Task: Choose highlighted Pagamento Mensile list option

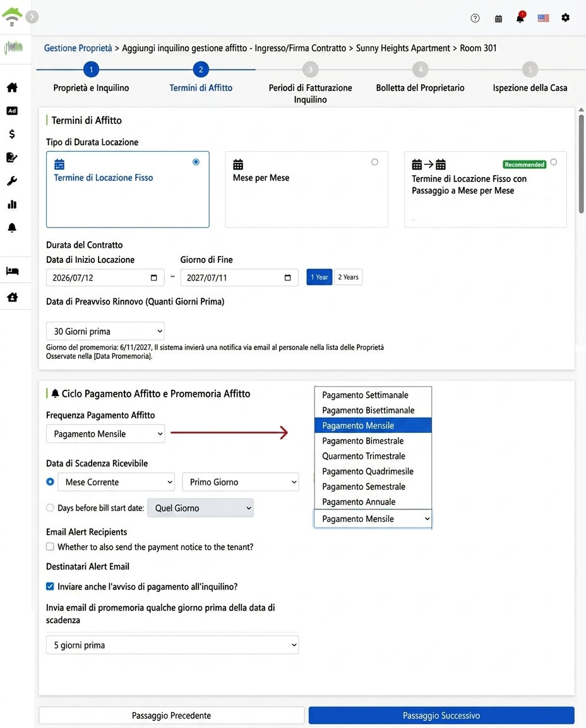Action: (x=373, y=425)
